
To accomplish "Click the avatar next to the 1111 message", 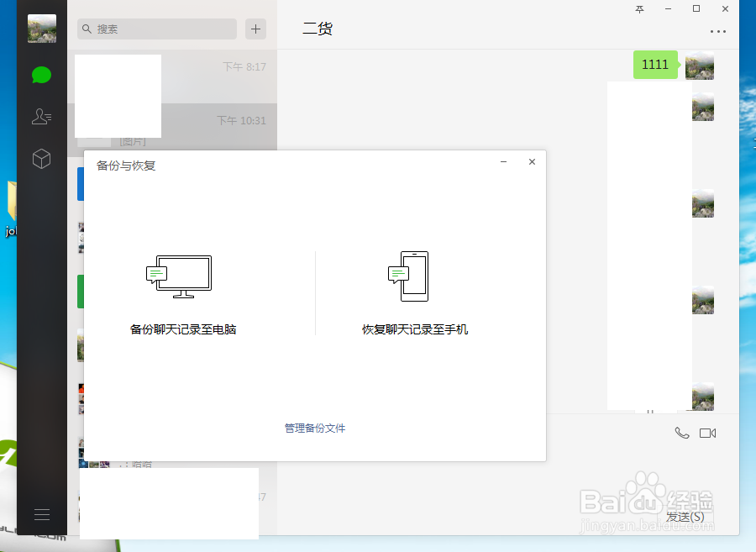I will coord(700,65).
